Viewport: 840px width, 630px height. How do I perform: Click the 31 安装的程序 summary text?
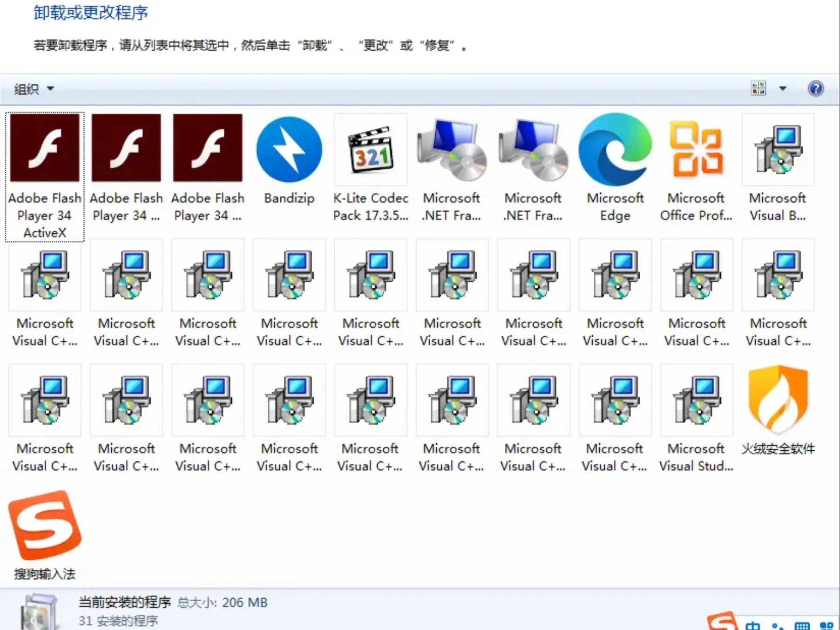pyautogui.click(x=118, y=621)
